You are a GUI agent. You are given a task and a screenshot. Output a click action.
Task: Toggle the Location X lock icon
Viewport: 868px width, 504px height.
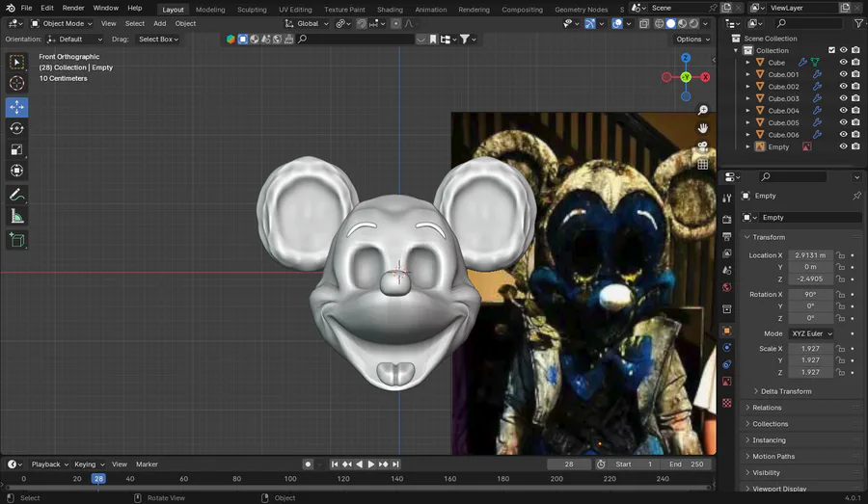841,255
